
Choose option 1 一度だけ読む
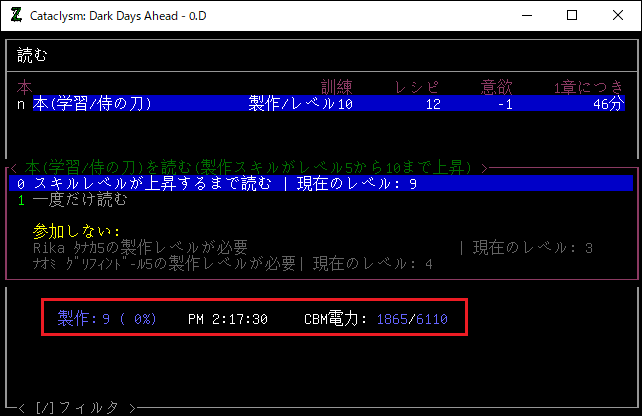73,199
